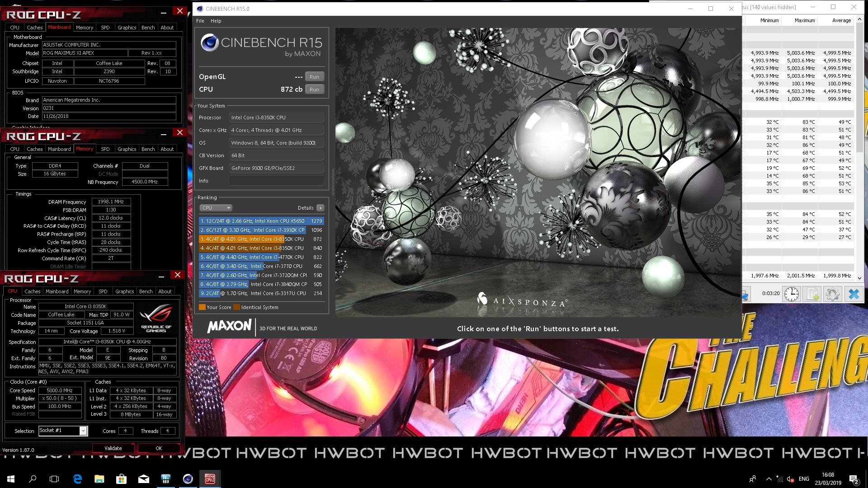Run the CPU benchmark
Image resolution: width=868 pixels, height=488 pixels.
[x=314, y=89]
